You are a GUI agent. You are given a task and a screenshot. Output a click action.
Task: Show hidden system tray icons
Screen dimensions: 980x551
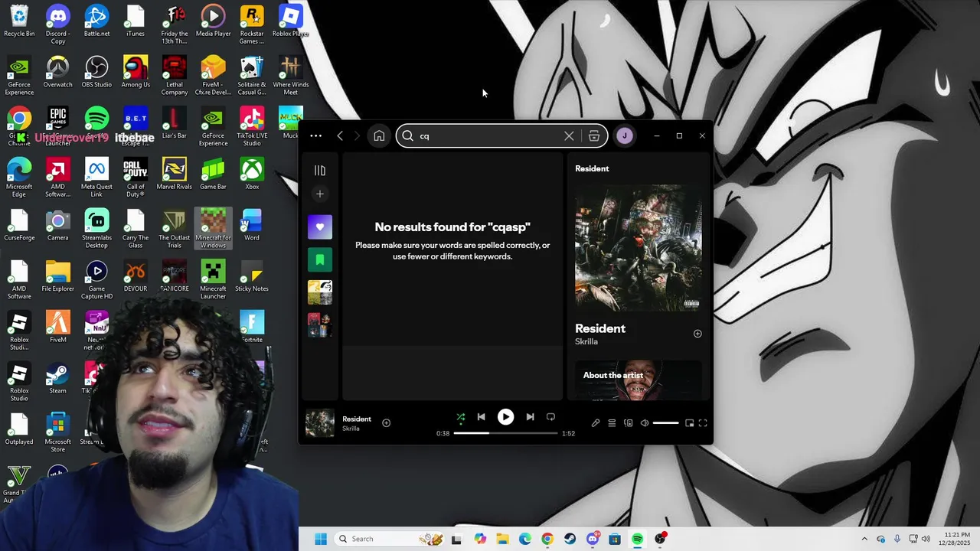[864, 539]
